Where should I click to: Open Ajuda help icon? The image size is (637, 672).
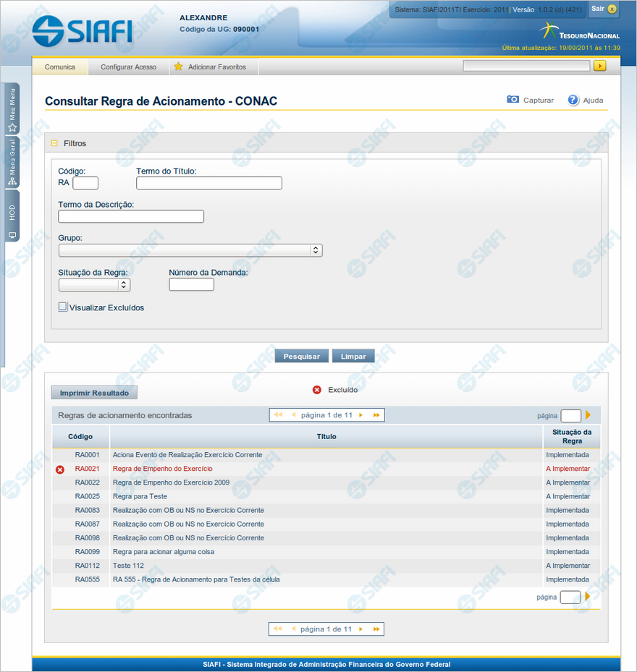pos(573,100)
